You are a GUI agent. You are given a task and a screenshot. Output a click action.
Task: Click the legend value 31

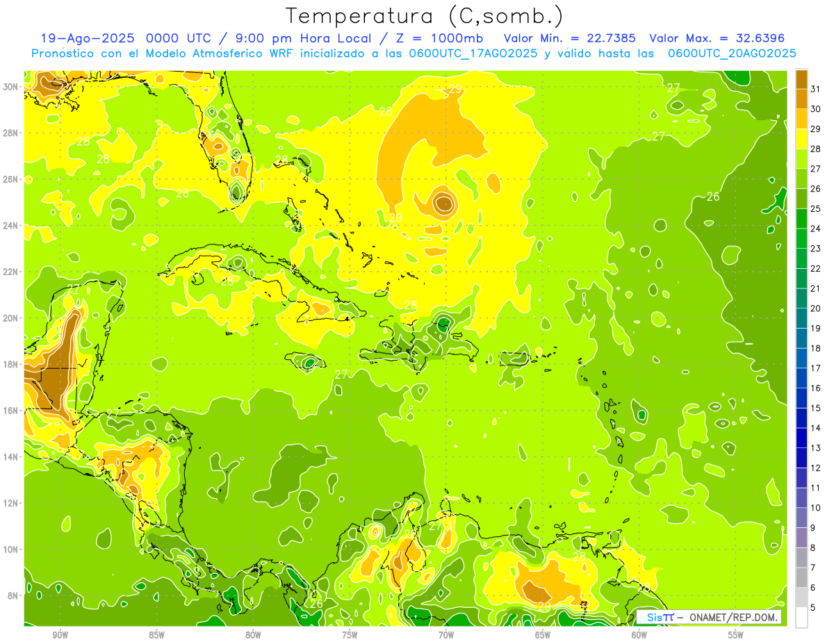point(815,89)
